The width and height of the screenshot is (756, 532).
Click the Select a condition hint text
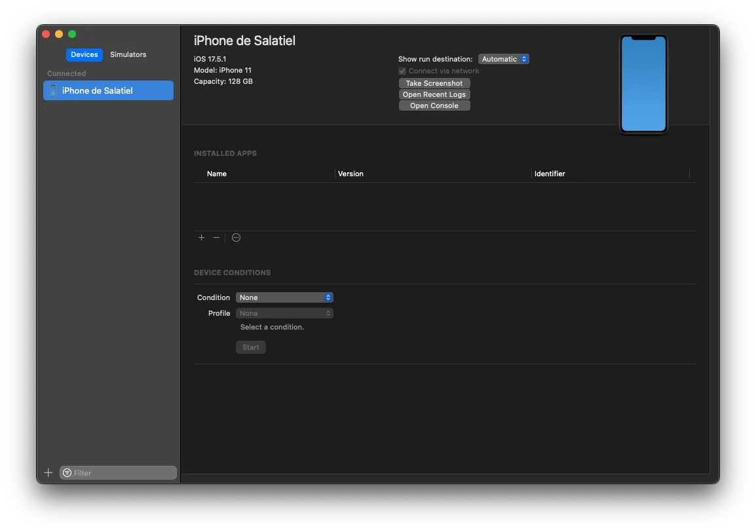coord(272,327)
